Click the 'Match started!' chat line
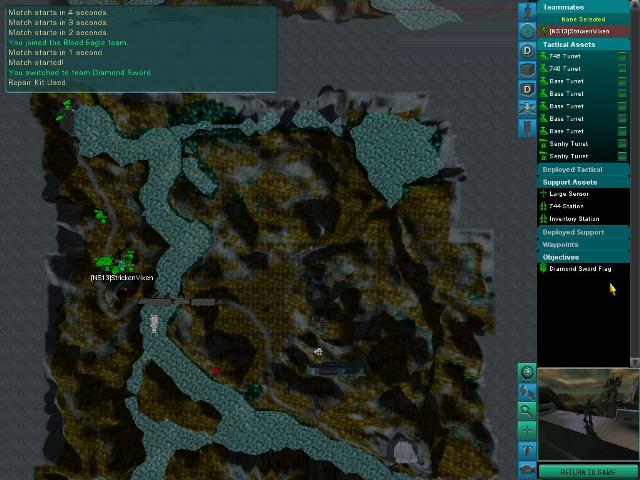The image size is (640, 480). [x=36, y=62]
